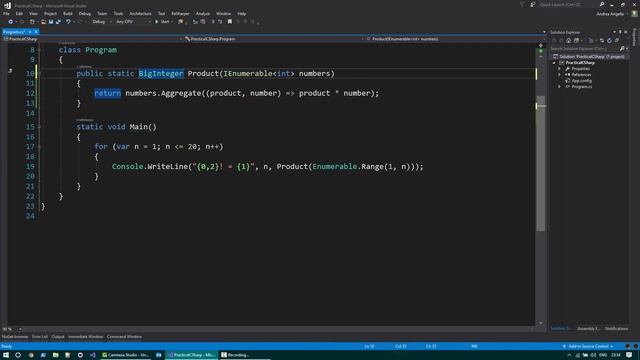Open the Command Window tab
Image resolution: width=640 pixels, height=360 pixels.
(x=124, y=337)
